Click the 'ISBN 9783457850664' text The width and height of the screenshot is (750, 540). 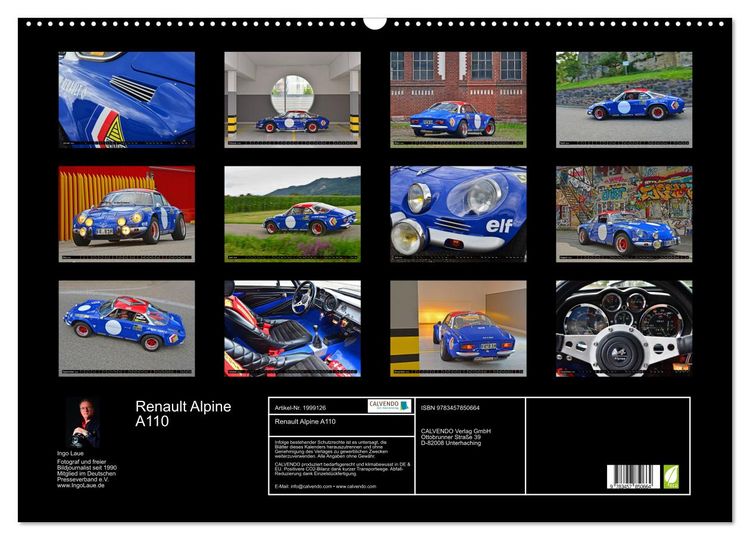[450, 408]
